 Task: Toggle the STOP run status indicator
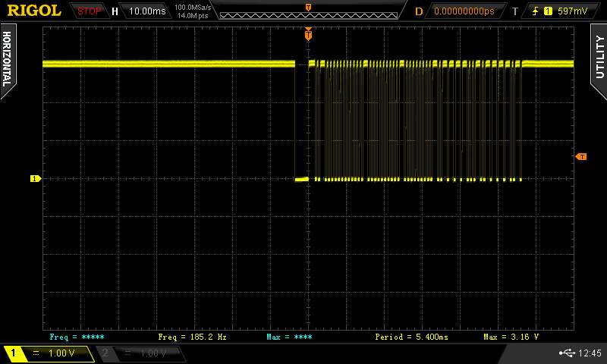pos(90,11)
